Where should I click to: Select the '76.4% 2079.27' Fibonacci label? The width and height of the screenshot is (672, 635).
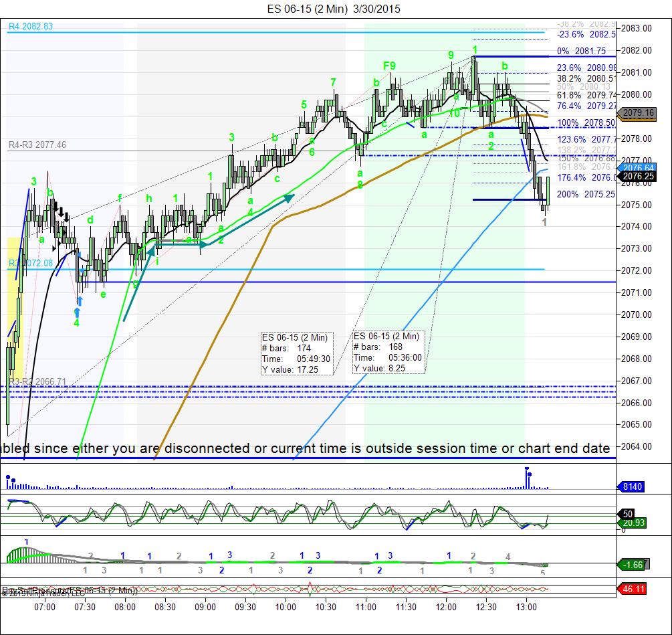click(x=586, y=106)
